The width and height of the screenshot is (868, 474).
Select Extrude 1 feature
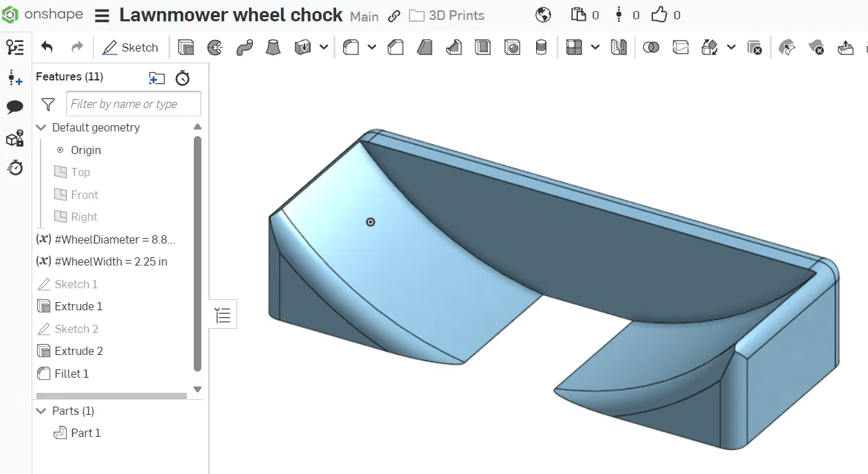click(x=69, y=306)
